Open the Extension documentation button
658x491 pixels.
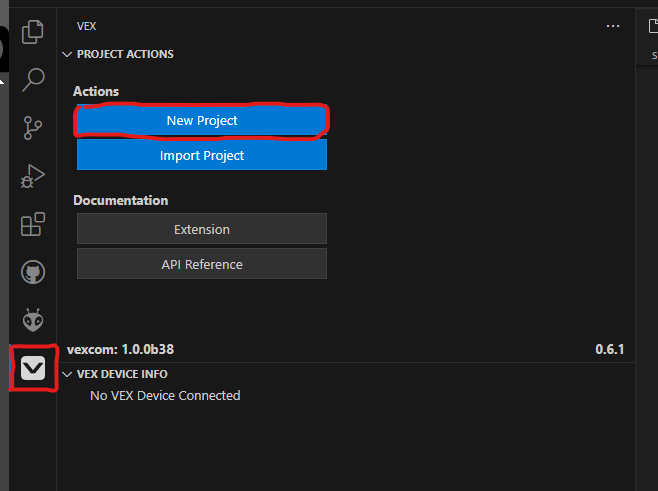point(202,229)
